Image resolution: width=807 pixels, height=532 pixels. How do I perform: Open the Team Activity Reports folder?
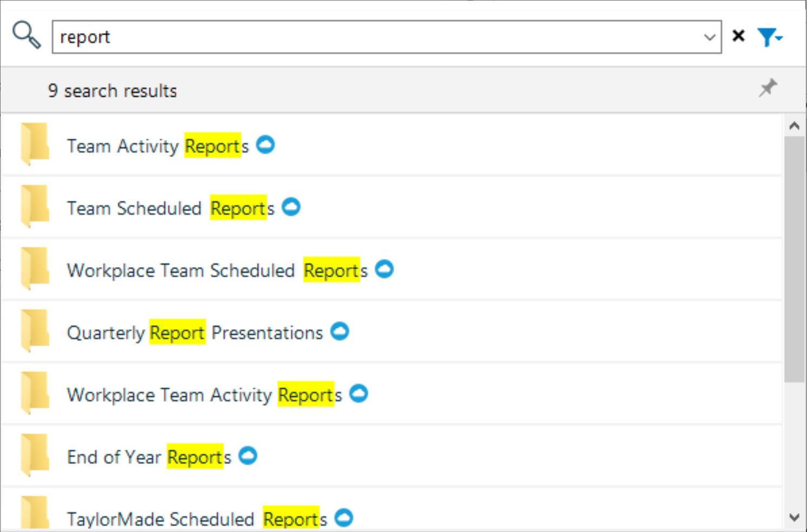coord(157,146)
